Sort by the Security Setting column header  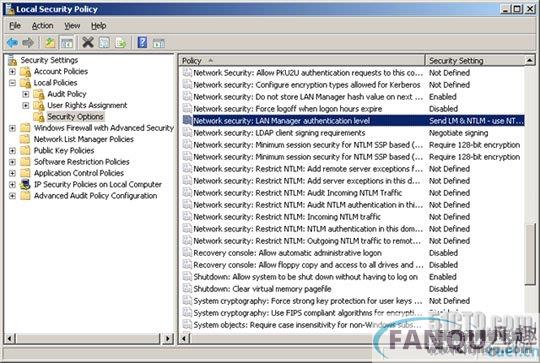click(475, 61)
